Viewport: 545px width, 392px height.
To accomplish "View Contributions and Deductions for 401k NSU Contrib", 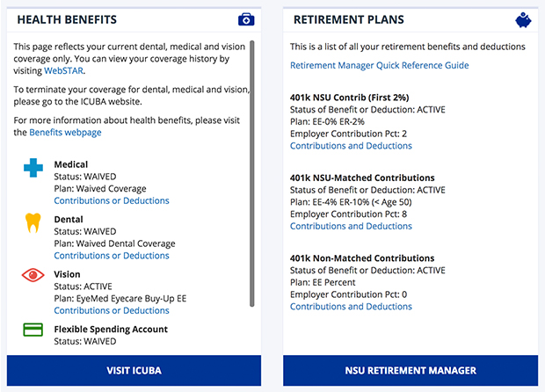I will point(351,146).
